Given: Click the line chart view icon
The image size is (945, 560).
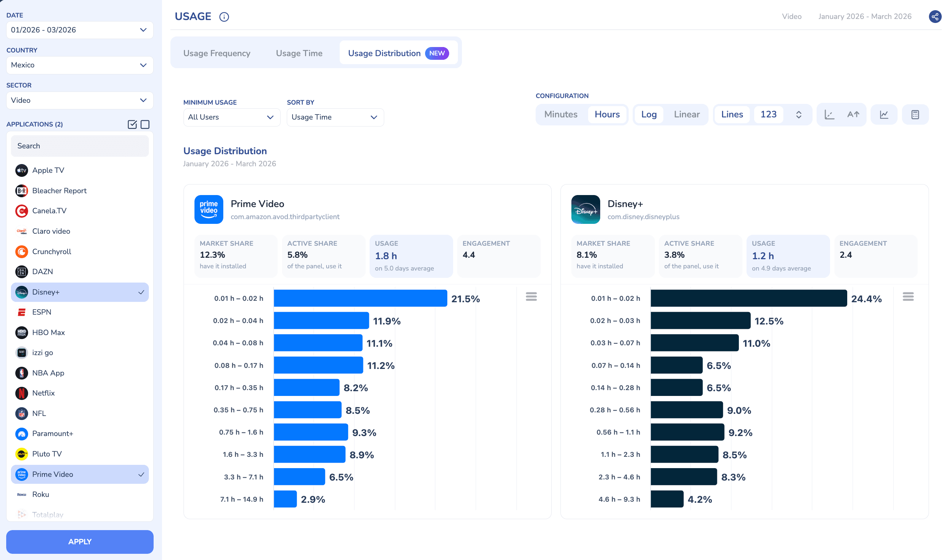Looking at the screenshot, I should 884,114.
